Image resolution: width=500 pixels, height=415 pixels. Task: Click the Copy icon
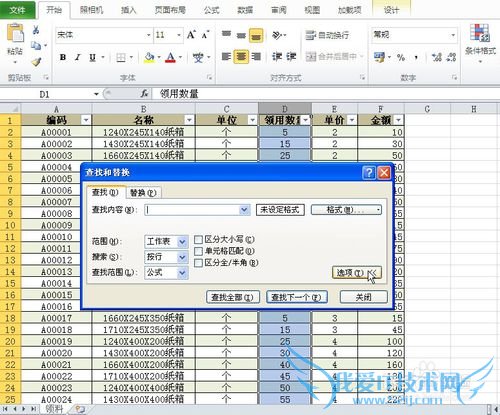click(36, 45)
